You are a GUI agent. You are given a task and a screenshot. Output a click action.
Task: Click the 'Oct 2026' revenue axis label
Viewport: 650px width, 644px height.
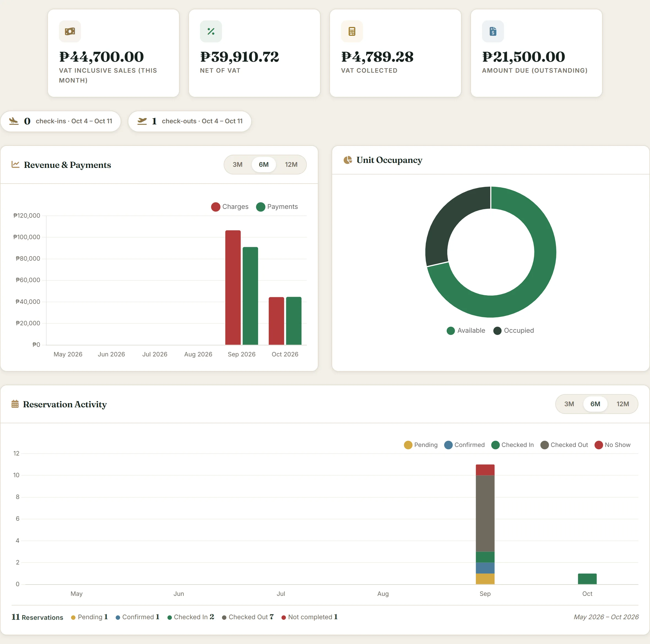point(285,354)
